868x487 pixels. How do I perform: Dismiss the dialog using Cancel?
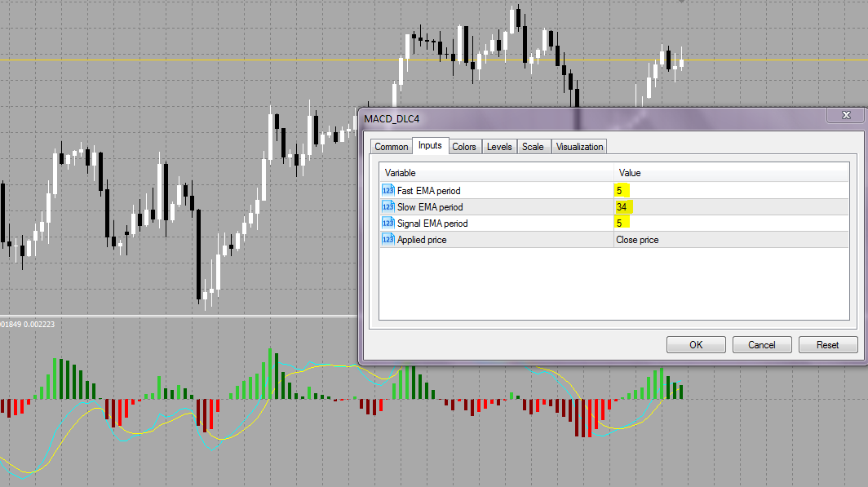coord(761,344)
